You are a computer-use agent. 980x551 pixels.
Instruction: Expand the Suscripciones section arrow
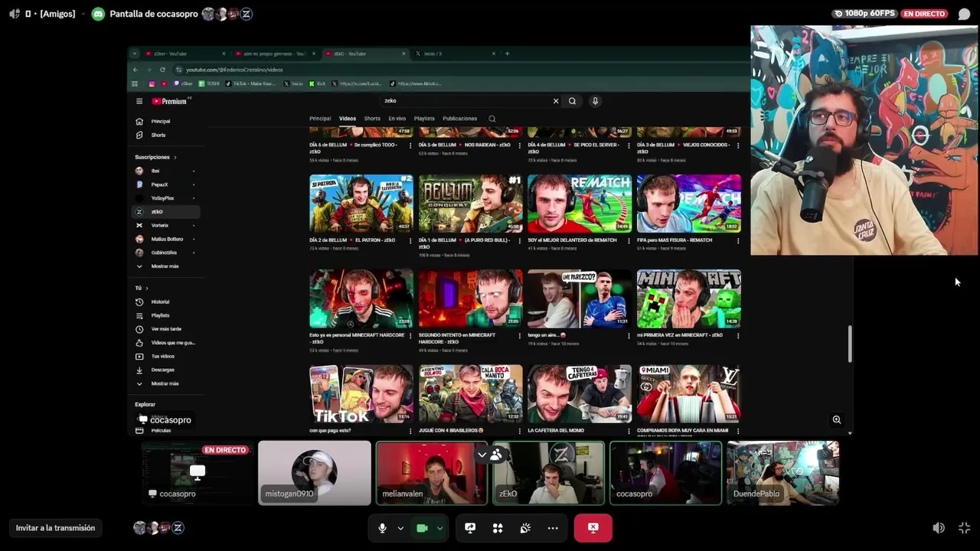click(x=175, y=157)
